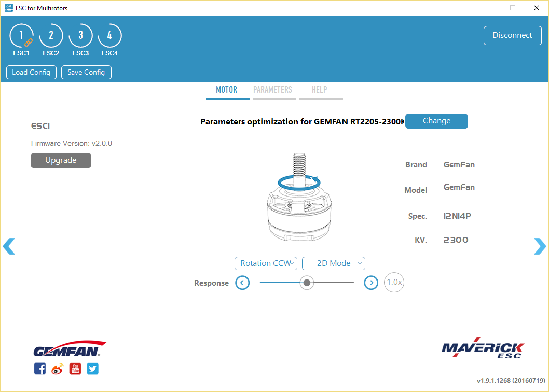Image resolution: width=549 pixels, height=392 pixels.
Task: Switch to the MOTOR tab
Action: click(x=227, y=91)
